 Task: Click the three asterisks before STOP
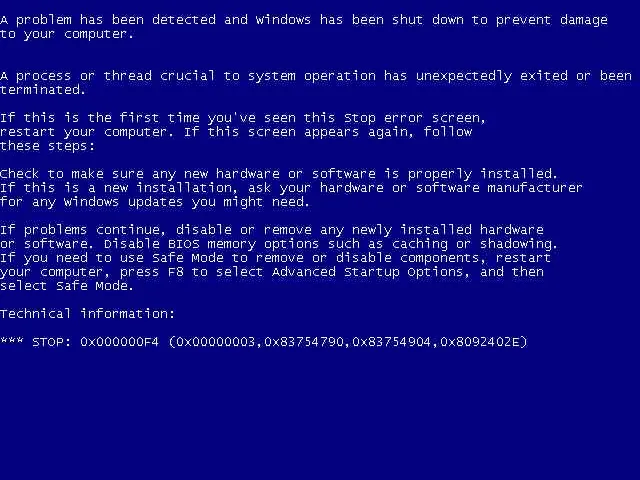click(x=12, y=340)
